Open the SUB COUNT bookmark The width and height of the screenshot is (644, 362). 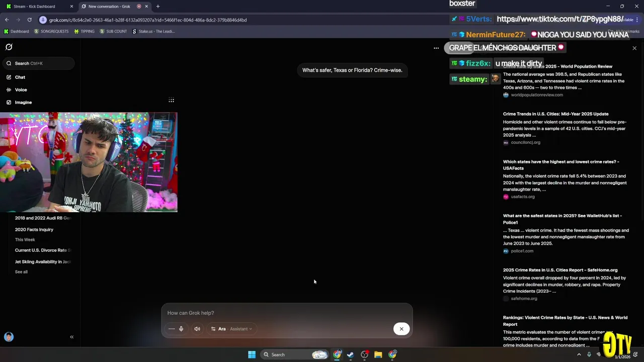pos(113,31)
